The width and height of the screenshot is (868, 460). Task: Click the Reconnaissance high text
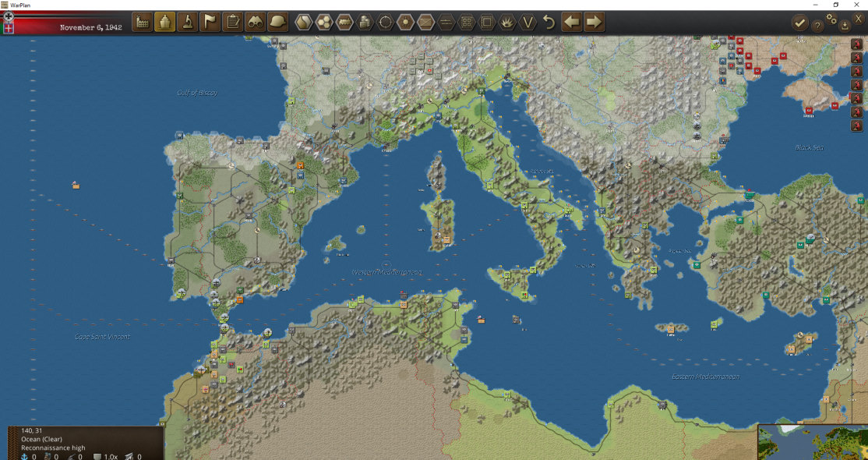53,448
